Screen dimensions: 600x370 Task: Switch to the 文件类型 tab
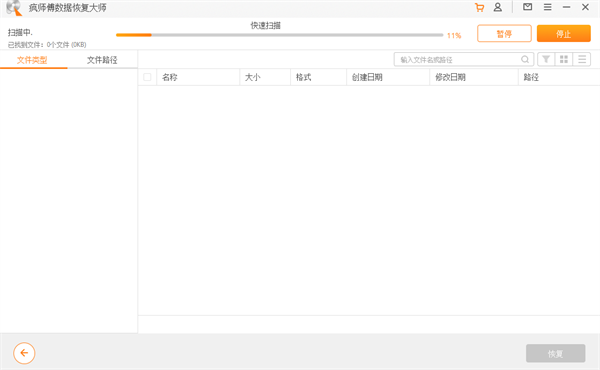pos(32,60)
